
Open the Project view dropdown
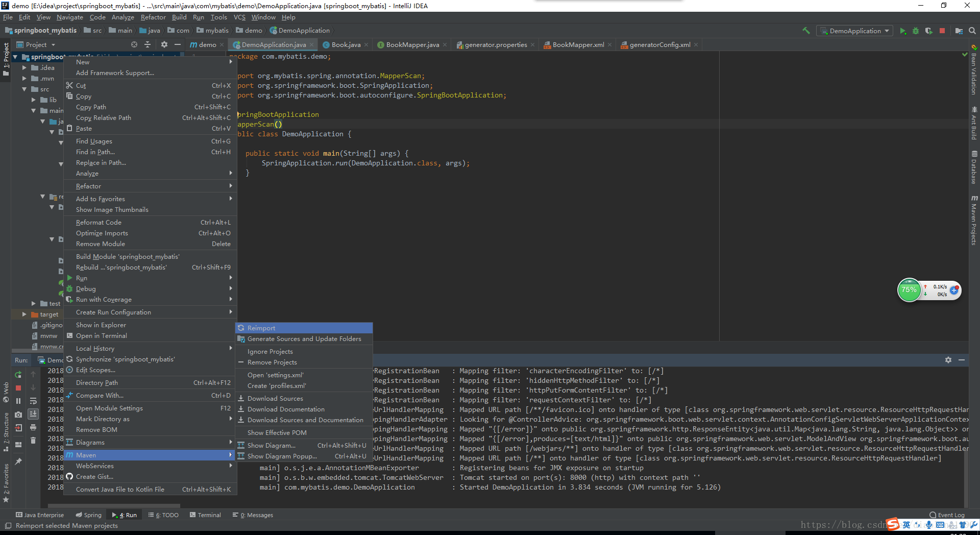click(x=36, y=44)
